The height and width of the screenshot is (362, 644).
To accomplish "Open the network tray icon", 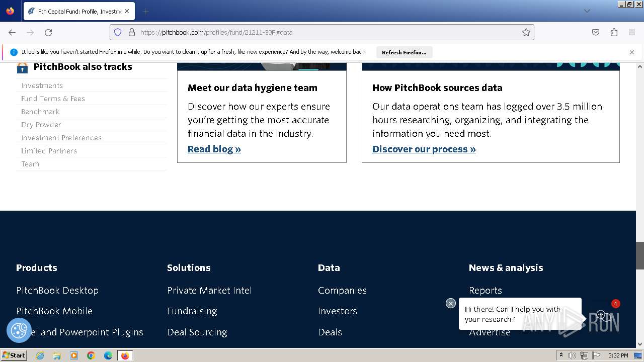I will pos(584,355).
